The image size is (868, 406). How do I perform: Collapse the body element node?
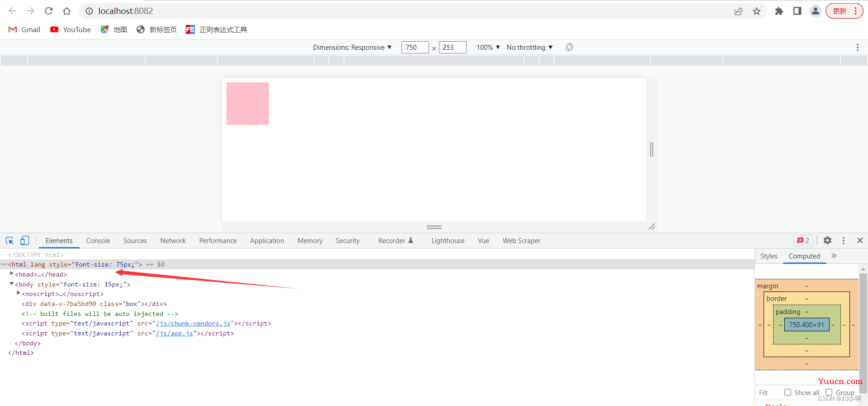tap(11, 284)
